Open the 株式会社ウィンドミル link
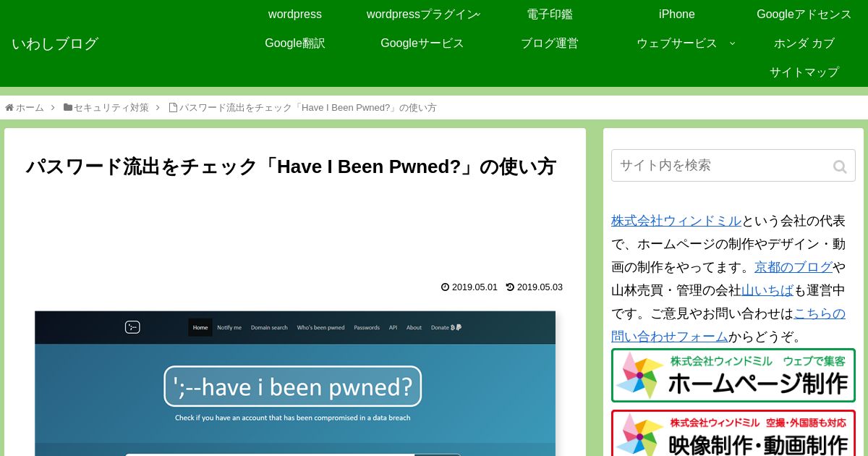 (x=676, y=221)
